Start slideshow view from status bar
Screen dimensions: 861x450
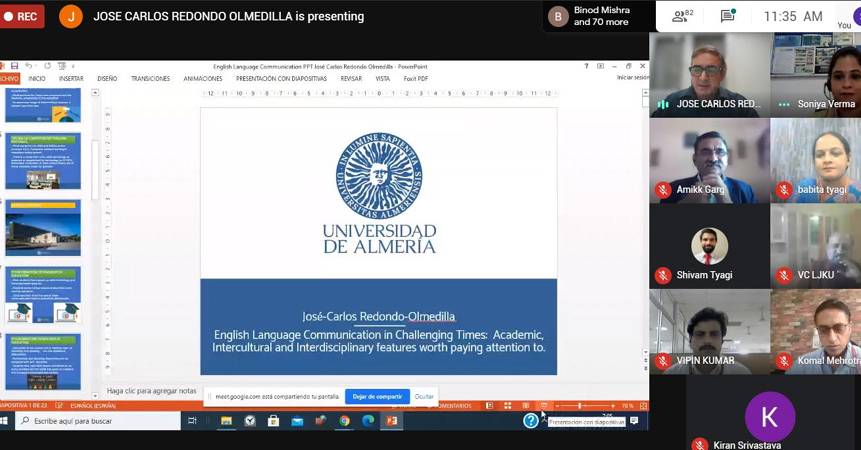tap(543, 406)
